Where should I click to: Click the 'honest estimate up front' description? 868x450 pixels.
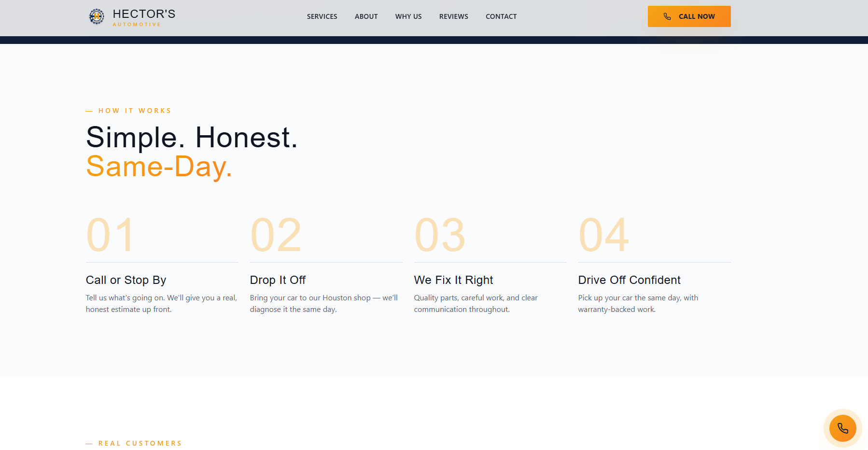(x=161, y=304)
